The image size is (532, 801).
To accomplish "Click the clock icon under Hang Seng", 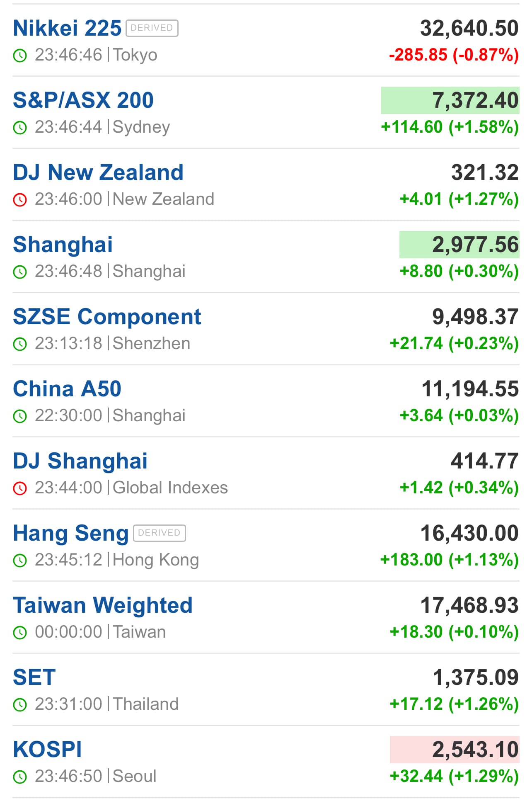I will tap(20, 560).
